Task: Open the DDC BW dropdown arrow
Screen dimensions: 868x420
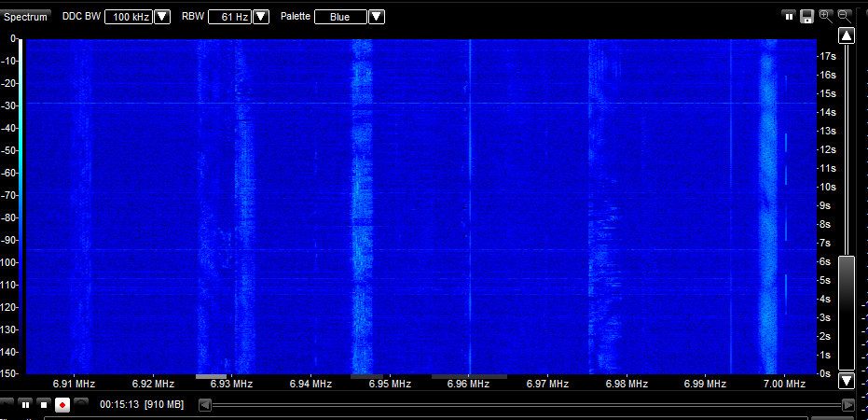Action: [x=161, y=17]
